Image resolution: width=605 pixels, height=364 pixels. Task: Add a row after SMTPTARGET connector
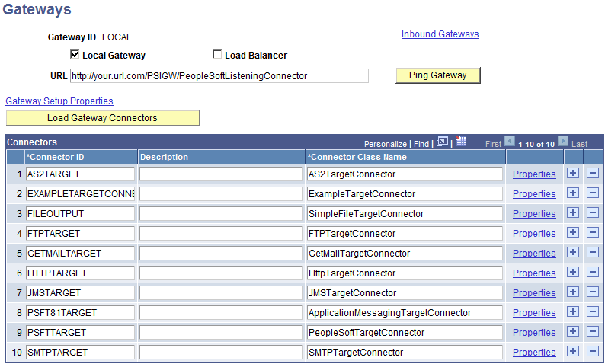click(x=573, y=351)
